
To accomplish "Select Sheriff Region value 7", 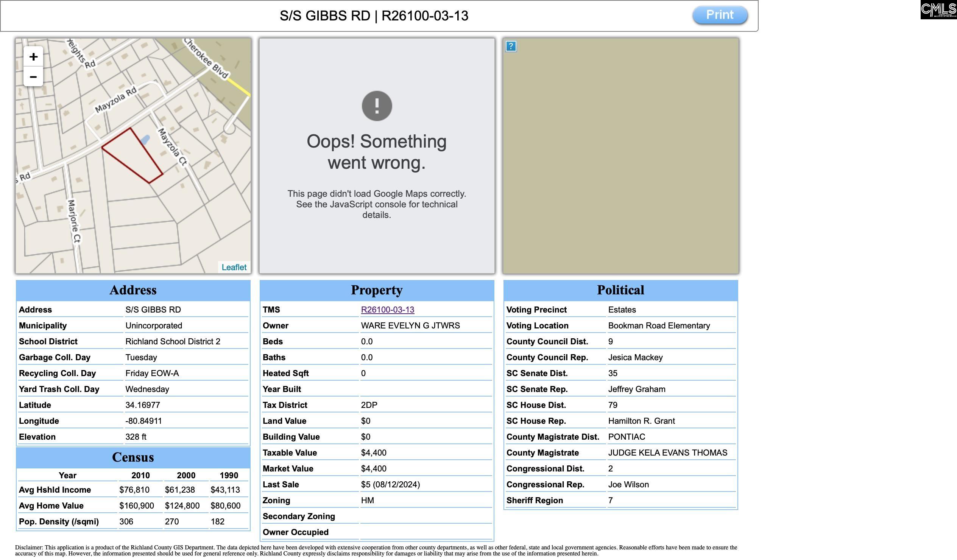I will [610, 501].
